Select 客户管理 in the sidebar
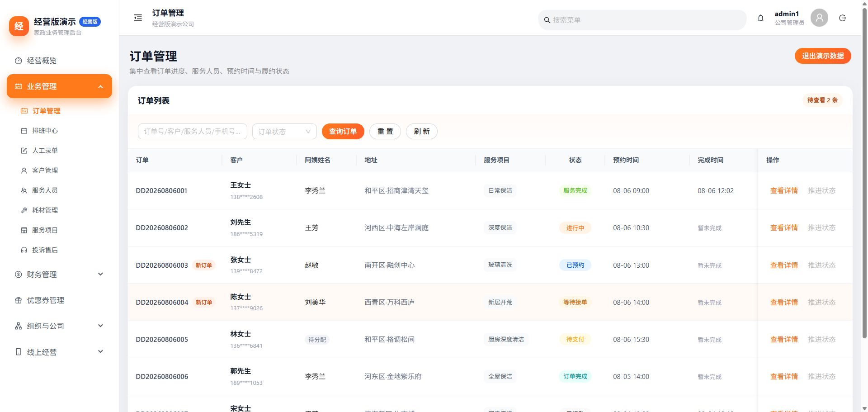This screenshot has width=868, height=412. (x=59, y=170)
